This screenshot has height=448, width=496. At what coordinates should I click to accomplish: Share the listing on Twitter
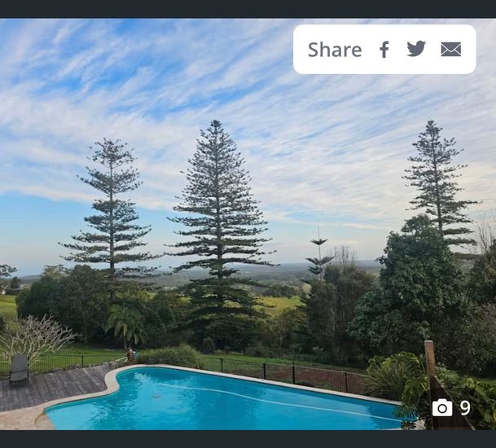click(416, 49)
